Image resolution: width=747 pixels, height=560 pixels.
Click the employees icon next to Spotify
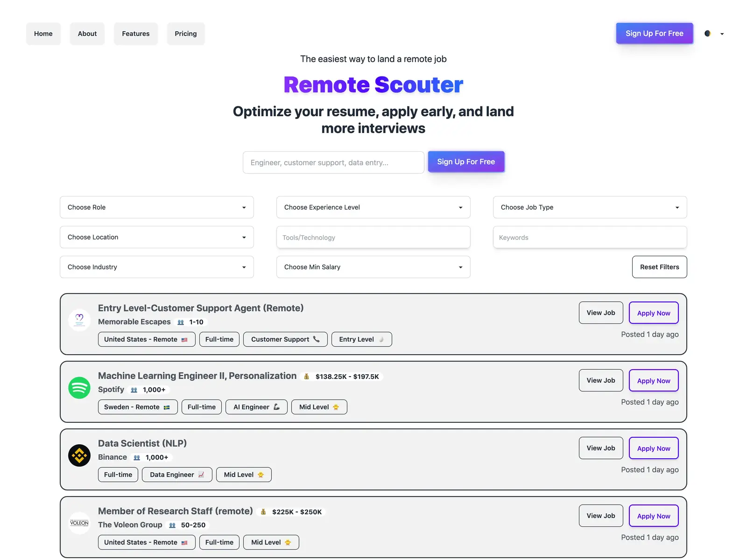(134, 390)
